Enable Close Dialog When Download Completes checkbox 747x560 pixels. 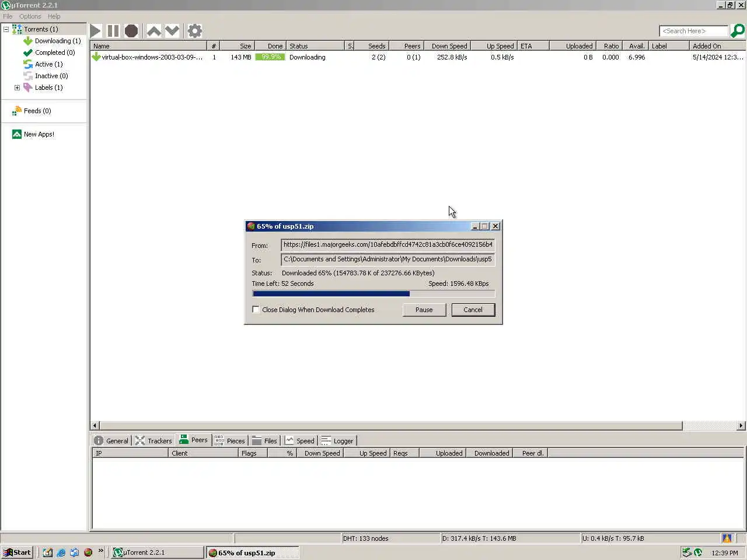(x=256, y=310)
